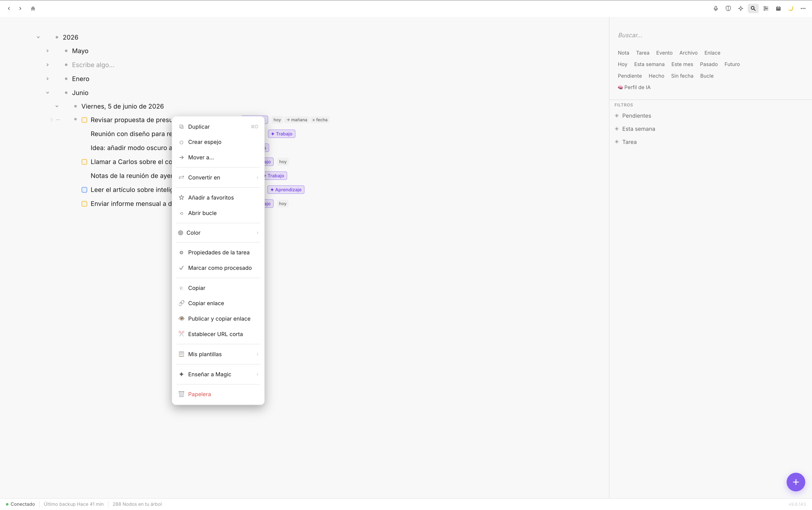812x510 pixels.
Task: Click the bullet next to 2026
Action: point(57,37)
